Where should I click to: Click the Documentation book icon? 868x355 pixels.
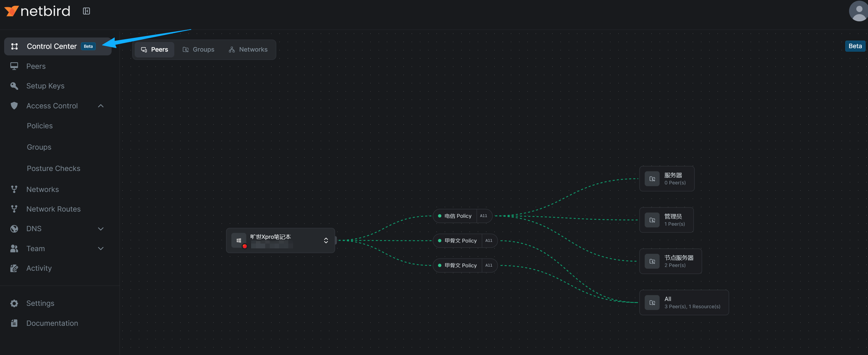click(x=14, y=323)
